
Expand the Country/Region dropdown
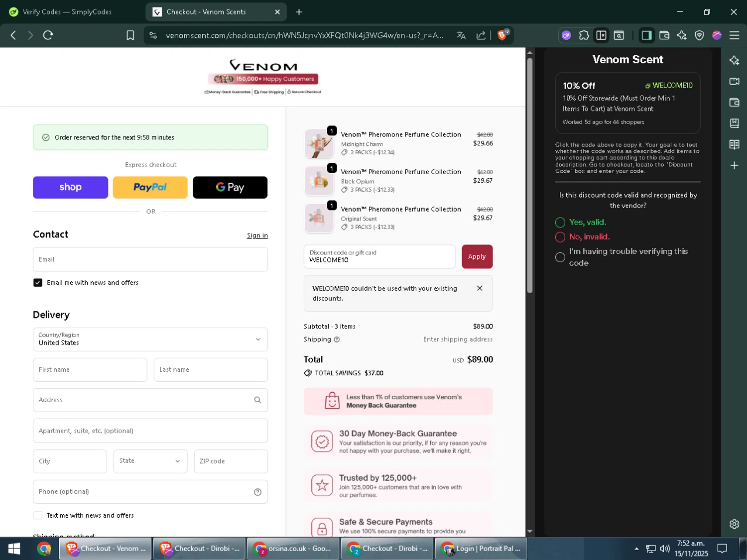pyautogui.click(x=150, y=339)
